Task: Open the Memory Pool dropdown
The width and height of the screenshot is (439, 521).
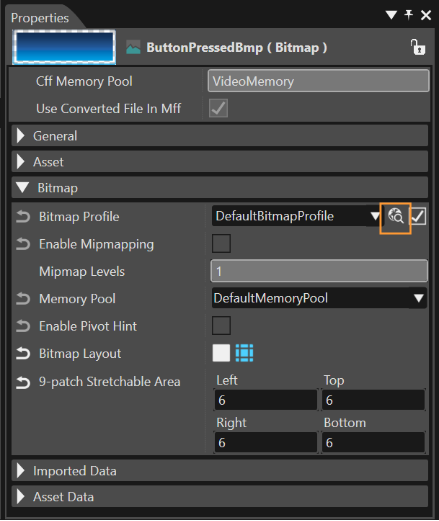Action: (319, 298)
